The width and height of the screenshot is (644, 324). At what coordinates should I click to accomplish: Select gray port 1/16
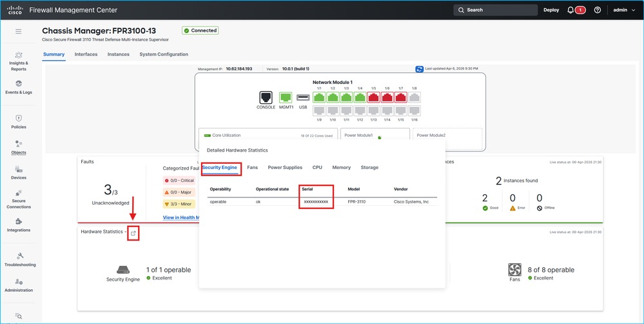pyautogui.click(x=414, y=110)
